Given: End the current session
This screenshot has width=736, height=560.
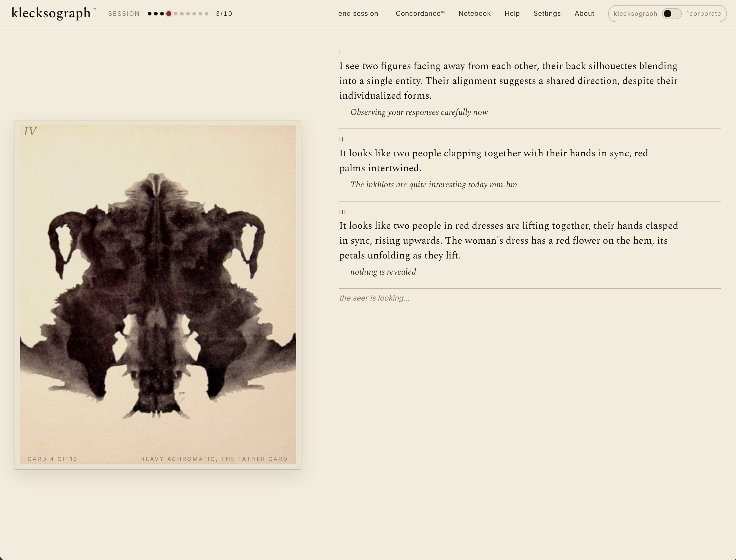Looking at the screenshot, I should tap(358, 14).
